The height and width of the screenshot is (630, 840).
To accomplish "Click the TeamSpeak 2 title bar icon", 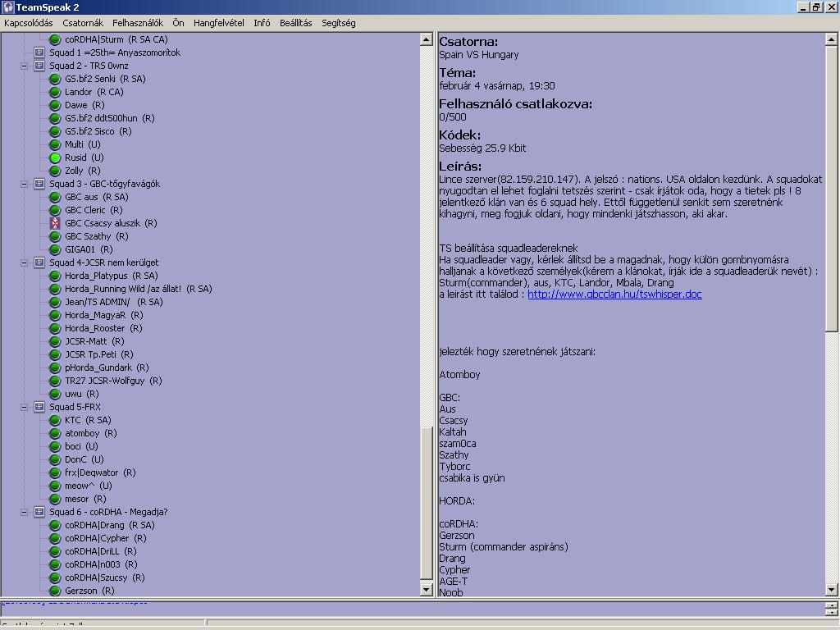I will (8, 7).
